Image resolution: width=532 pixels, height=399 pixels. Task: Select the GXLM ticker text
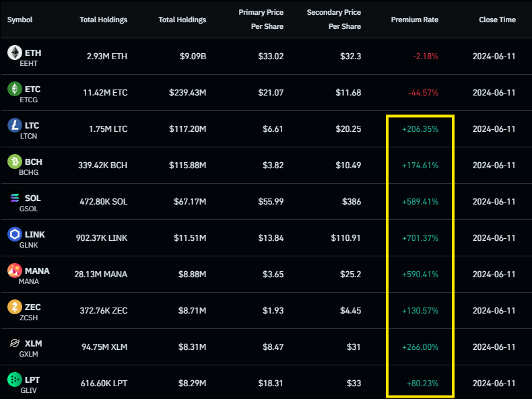point(28,354)
